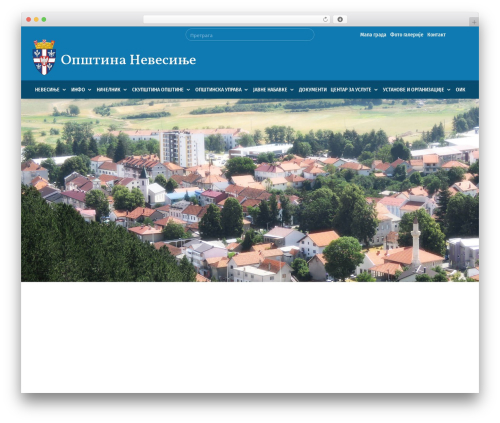
Task: Click the green maximize window dot
Action: 44,19
